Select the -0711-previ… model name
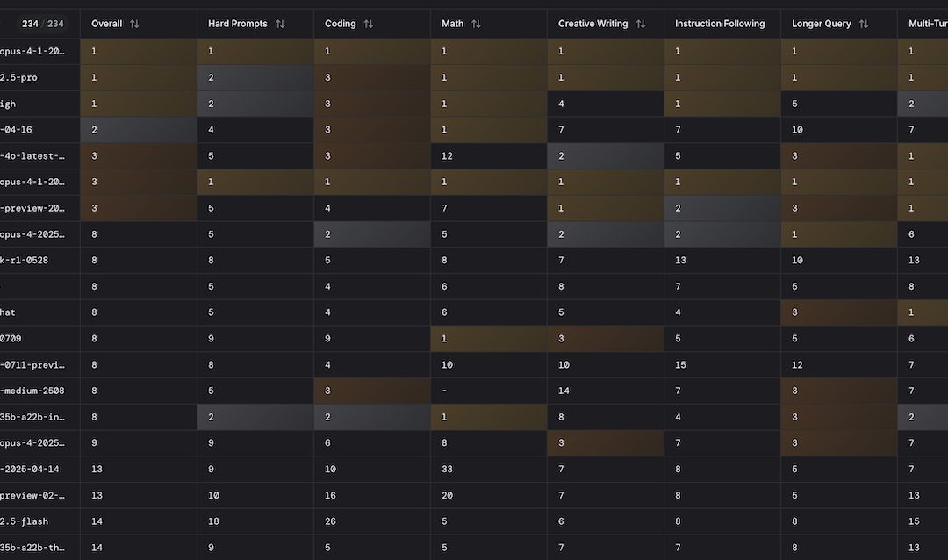Image resolution: width=948 pixels, height=560 pixels. [32, 364]
